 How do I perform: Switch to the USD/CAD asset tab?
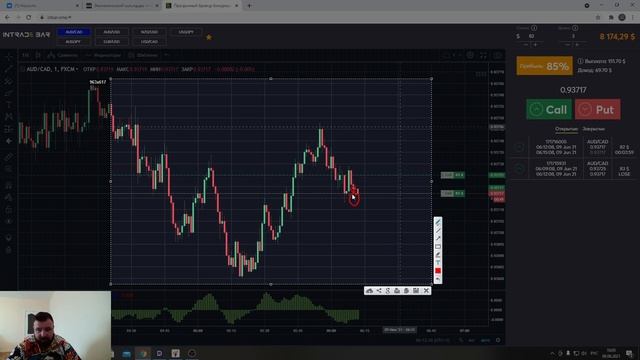tap(149, 42)
